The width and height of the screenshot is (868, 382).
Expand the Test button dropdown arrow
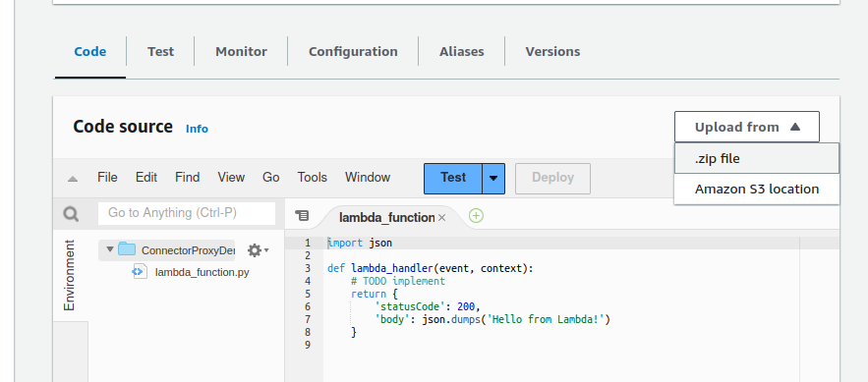493,179
